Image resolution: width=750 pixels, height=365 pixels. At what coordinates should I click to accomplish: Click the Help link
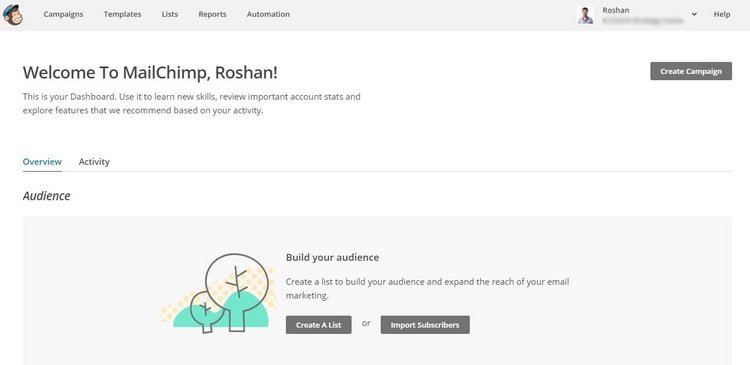722,14
